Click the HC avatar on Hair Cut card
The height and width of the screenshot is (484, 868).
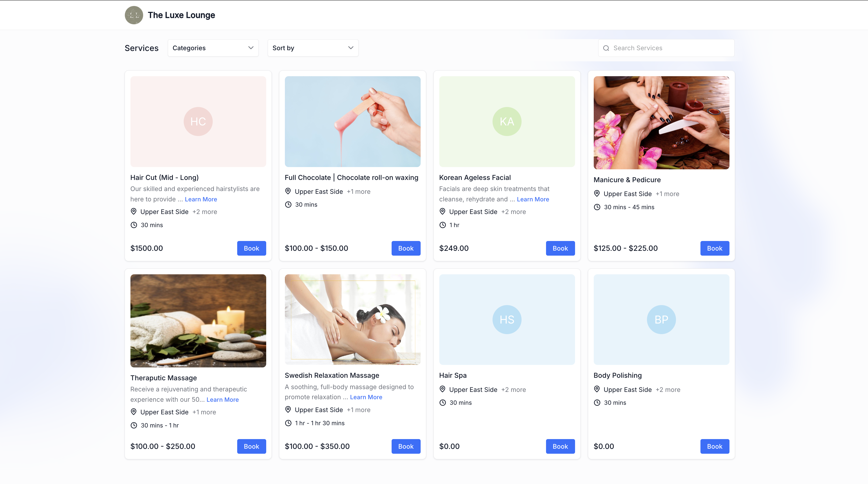(198, 121)
